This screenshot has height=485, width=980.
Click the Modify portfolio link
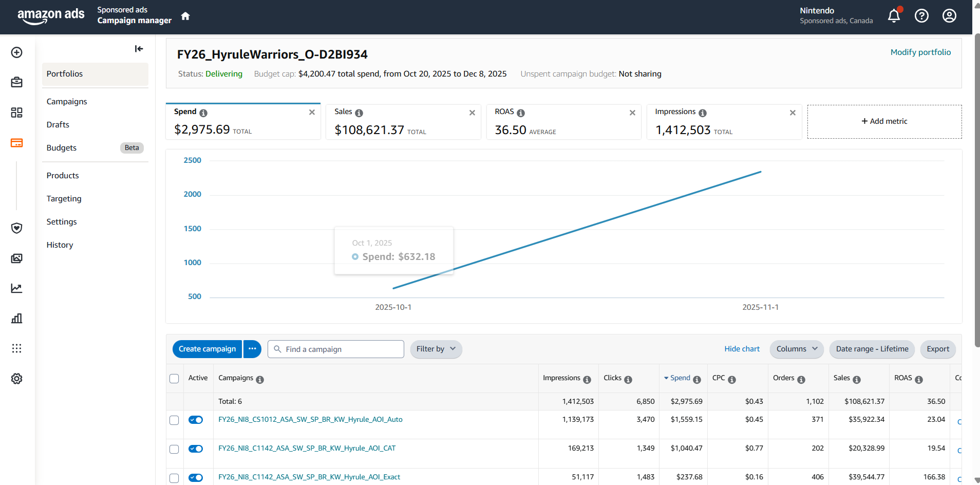920,52
